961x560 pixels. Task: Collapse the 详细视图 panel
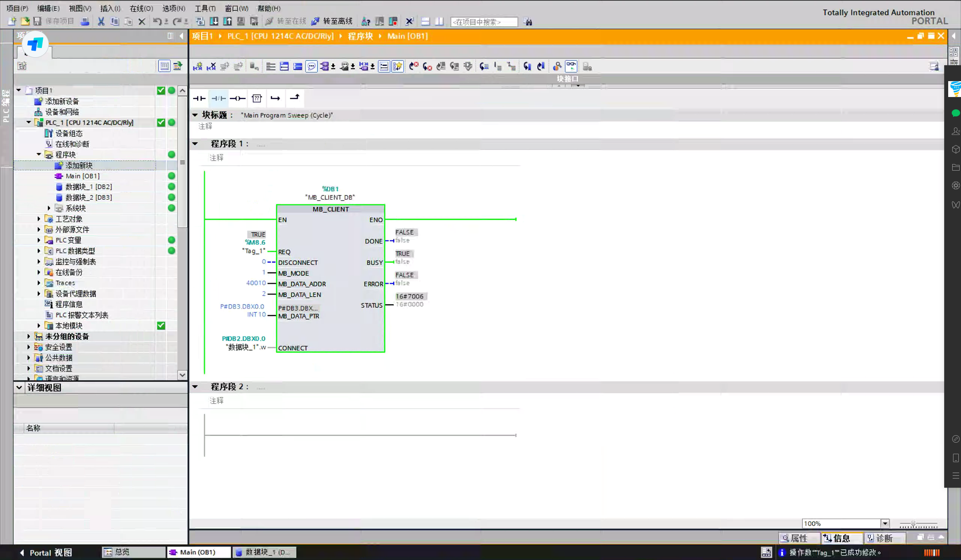pos(19,388)
